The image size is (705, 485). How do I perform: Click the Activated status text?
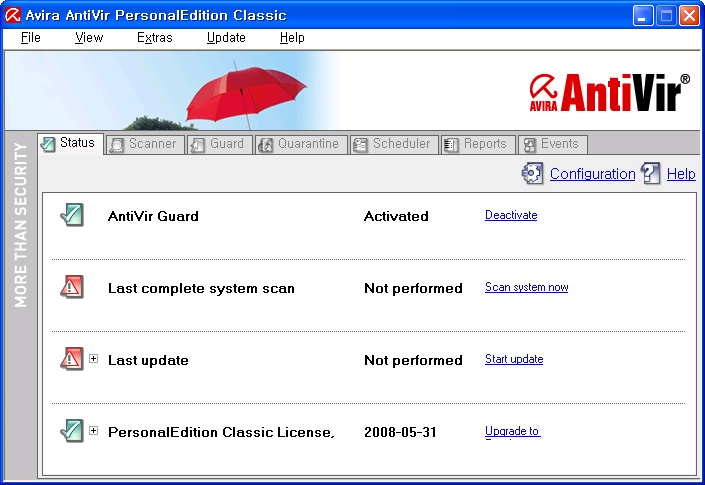(396, 216)
